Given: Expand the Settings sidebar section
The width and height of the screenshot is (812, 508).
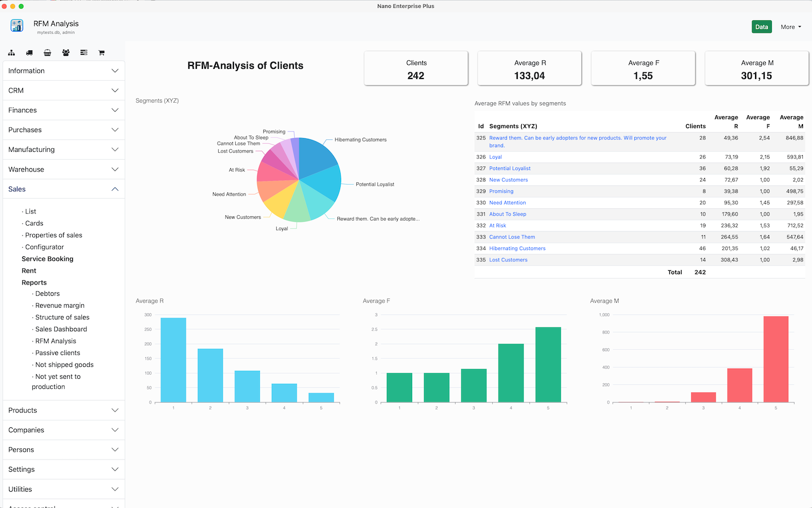Looking at the screenshot, I should click(64, 470).
